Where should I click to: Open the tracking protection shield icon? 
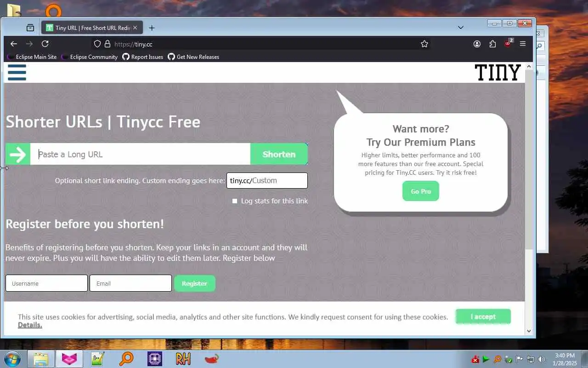[x=97, y=44]
